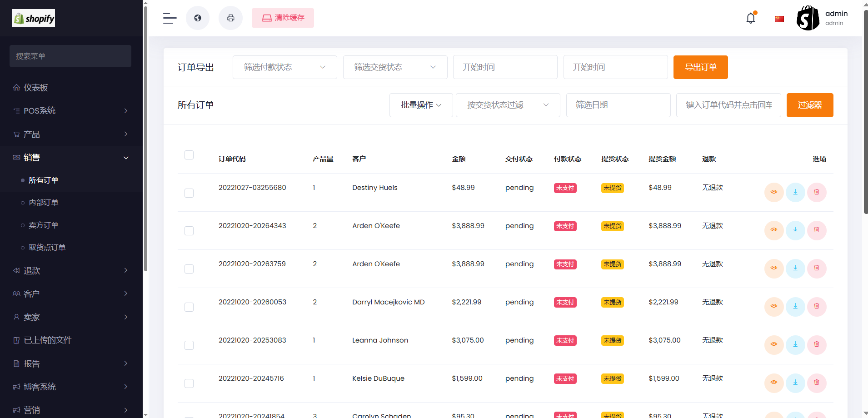Open 内部订单 in the sidebar

click(44, 203)
